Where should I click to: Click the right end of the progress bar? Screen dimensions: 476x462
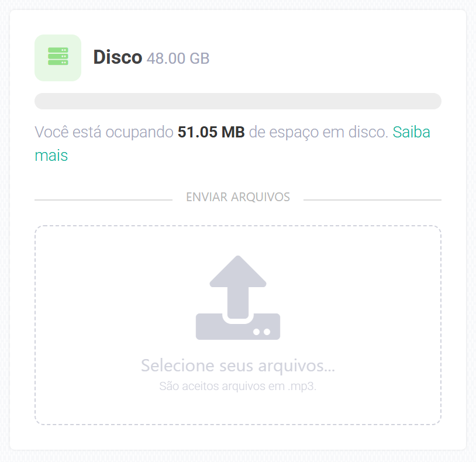point(435,101)
